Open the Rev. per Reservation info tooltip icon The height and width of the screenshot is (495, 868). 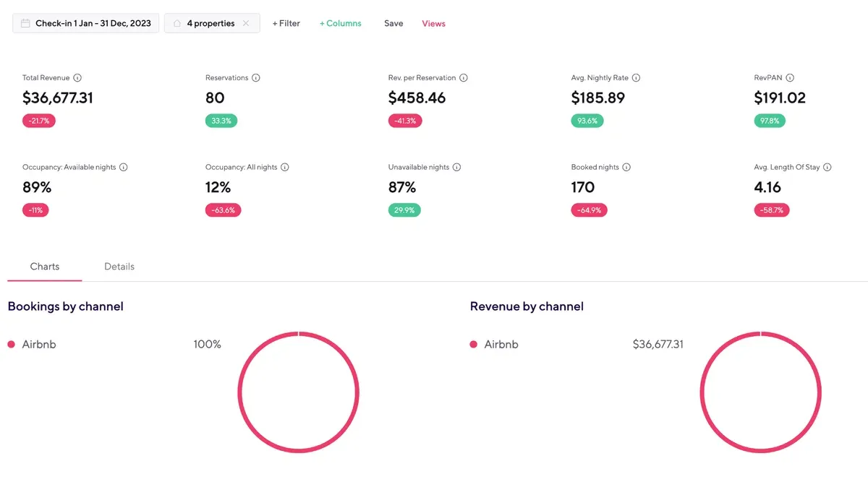(x=464, y=78)
